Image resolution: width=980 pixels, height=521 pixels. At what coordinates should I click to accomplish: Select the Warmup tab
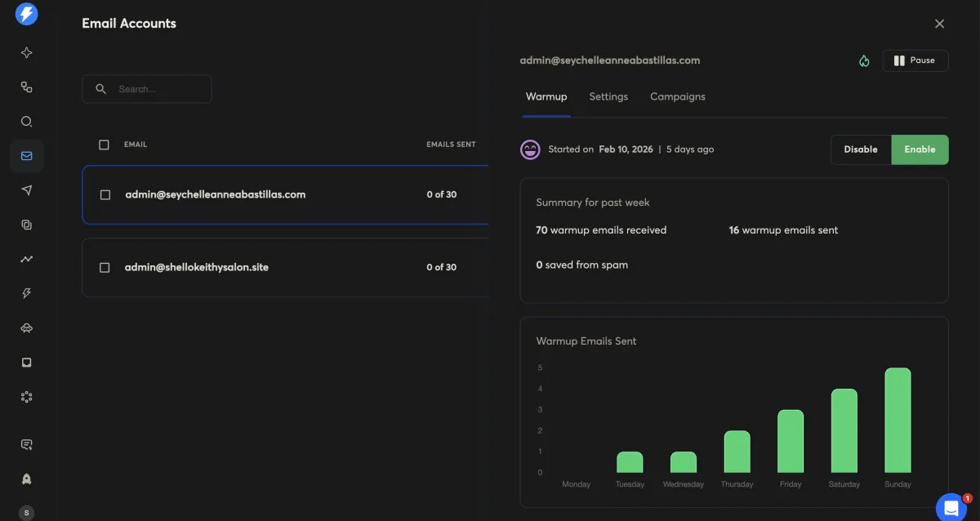point(546,96)
